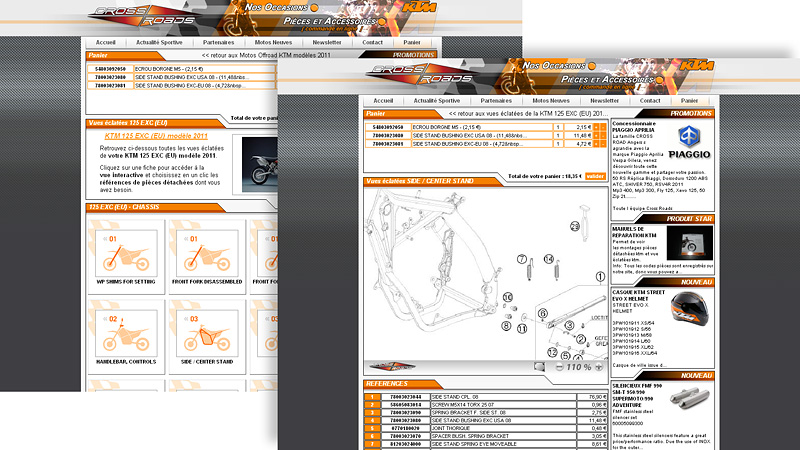Open Contact in the front window menu
This screenshot has height=450, width=800.
[650, 101]
